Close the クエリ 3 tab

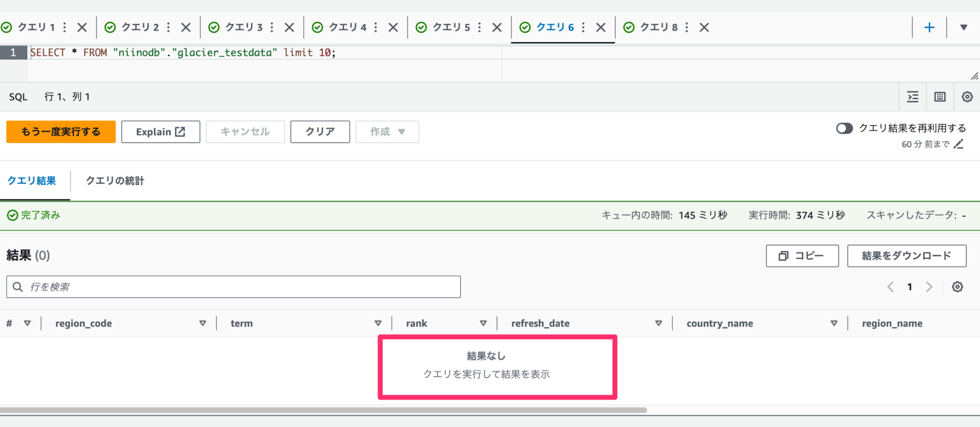290,27
